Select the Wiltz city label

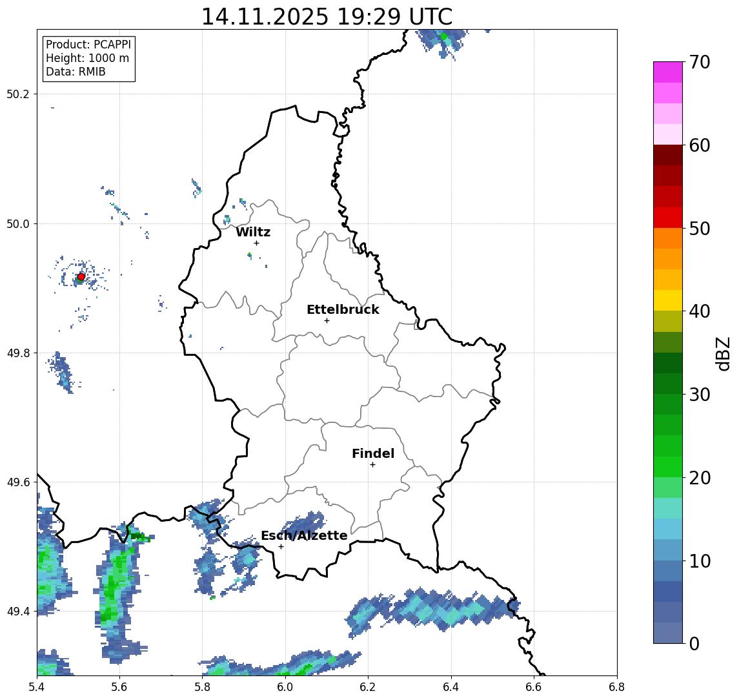[x=253, y=232]
